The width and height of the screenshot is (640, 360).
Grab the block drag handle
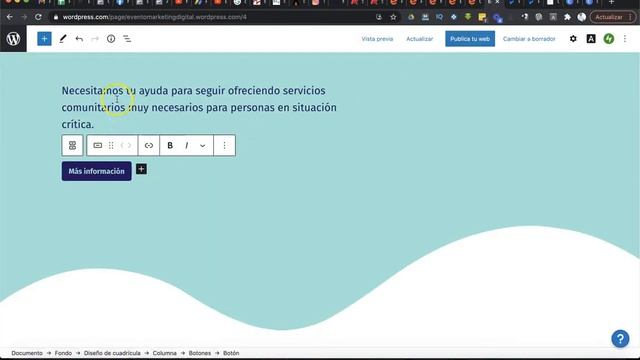point(111,145)
